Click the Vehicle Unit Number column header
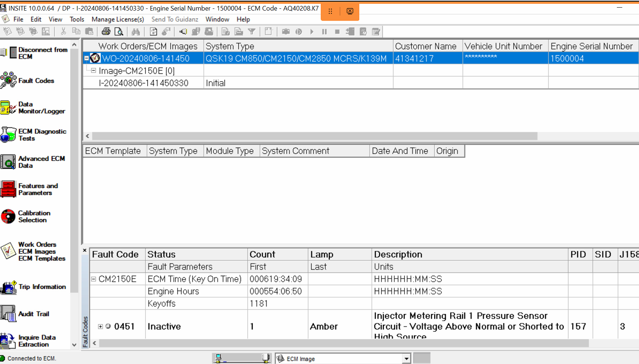Screen dimensions: 639x364 point(506,46)
